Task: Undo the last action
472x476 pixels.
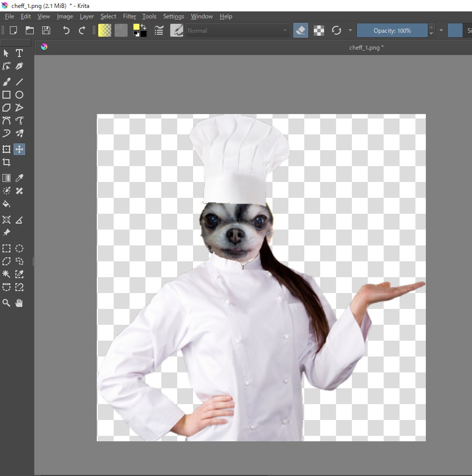Action: [x=66, y=30]
